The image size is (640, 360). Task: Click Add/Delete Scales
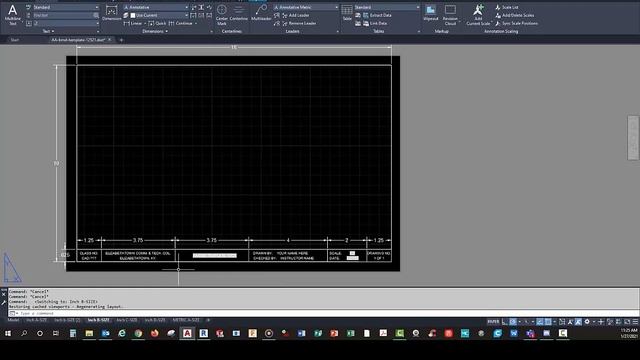[x=514, y=16]
